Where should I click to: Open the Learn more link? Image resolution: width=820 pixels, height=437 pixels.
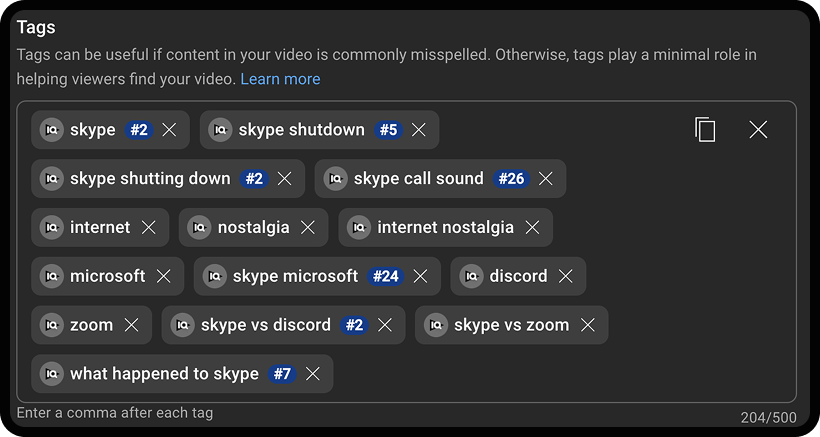pyautogui.click(x=280, y=79)
